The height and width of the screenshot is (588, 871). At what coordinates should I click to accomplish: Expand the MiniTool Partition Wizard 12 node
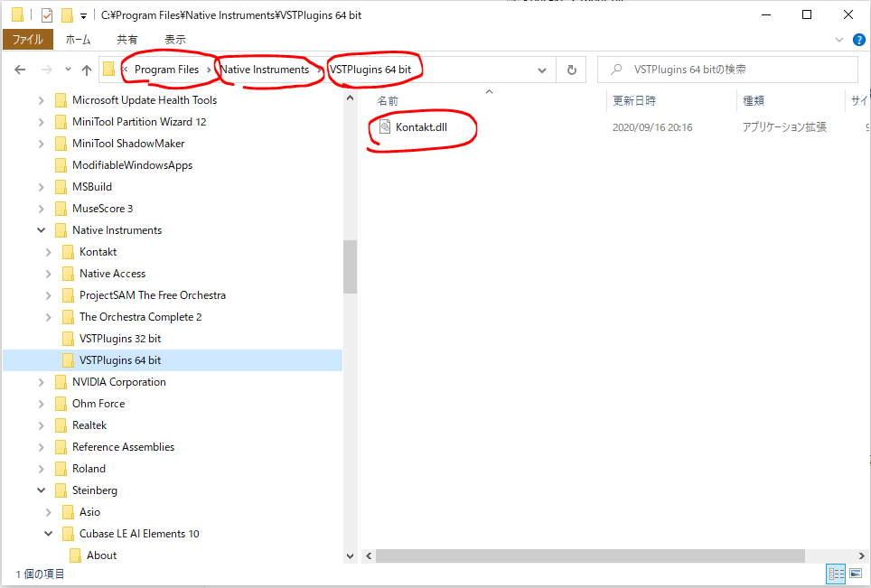click(41, 122)
